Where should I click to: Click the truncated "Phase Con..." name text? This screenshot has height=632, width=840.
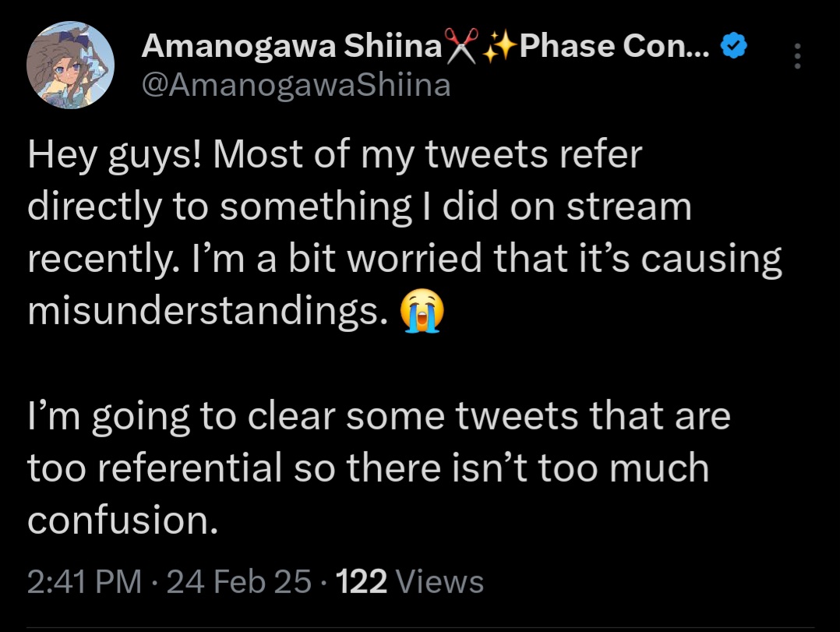coord(613,49)
